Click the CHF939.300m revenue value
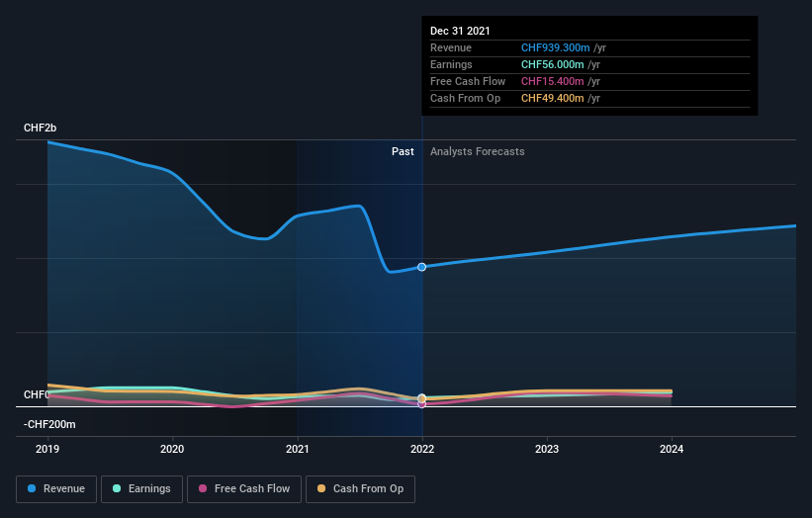This screenshot has height=518, width=812. tap(555, 47)
